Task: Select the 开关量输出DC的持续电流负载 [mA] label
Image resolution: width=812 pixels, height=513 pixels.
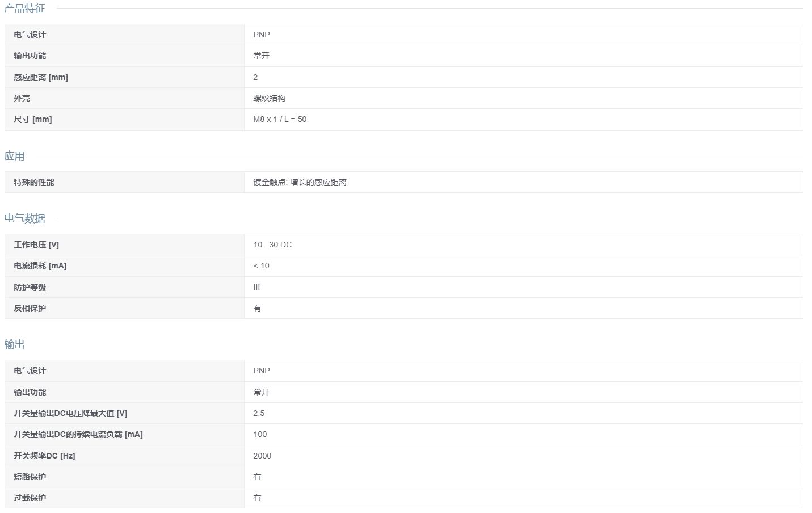Action: point(78,434)
